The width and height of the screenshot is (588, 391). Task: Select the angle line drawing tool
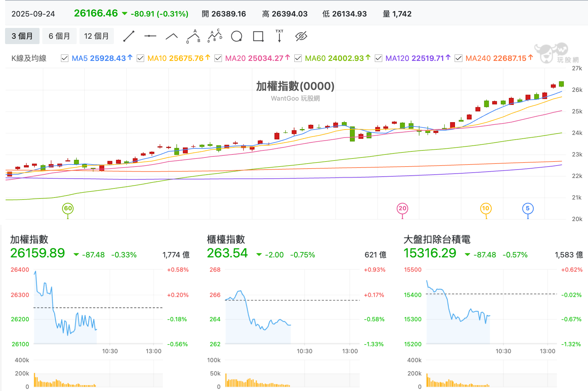[172, 36]
